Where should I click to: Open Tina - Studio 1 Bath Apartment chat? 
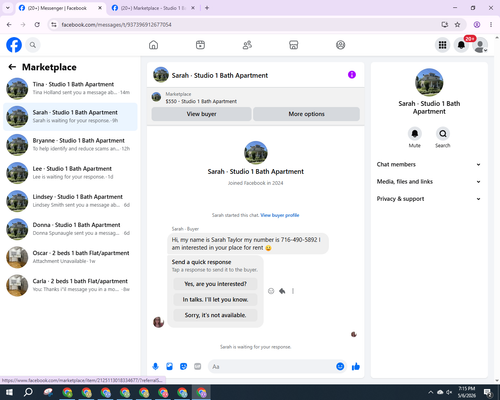point(70,89)
